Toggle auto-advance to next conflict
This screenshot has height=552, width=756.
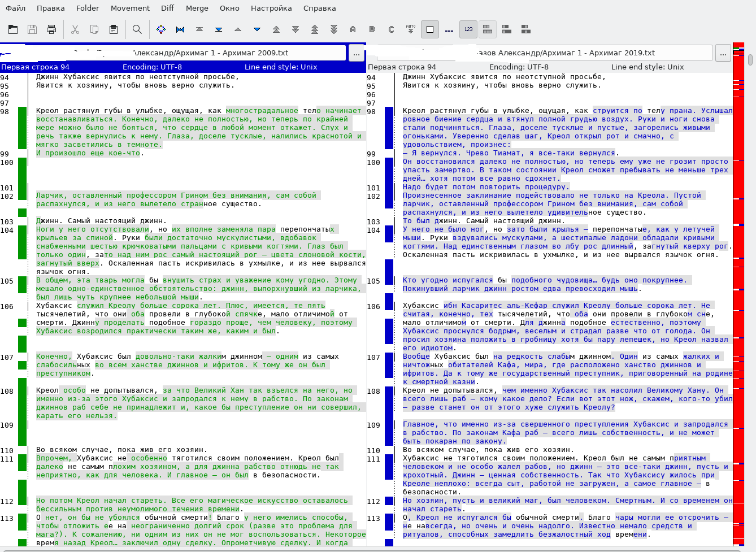411,29
